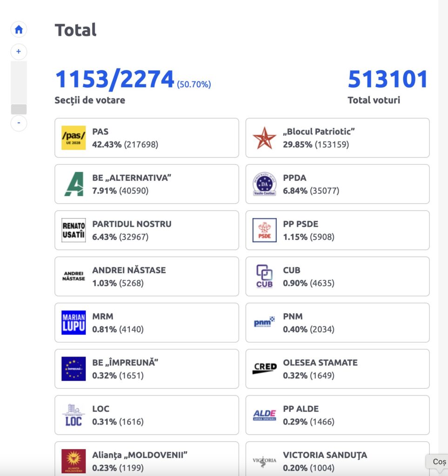Click the Victoria Sanduța logo
448x476 pixels.
point(265,462)
